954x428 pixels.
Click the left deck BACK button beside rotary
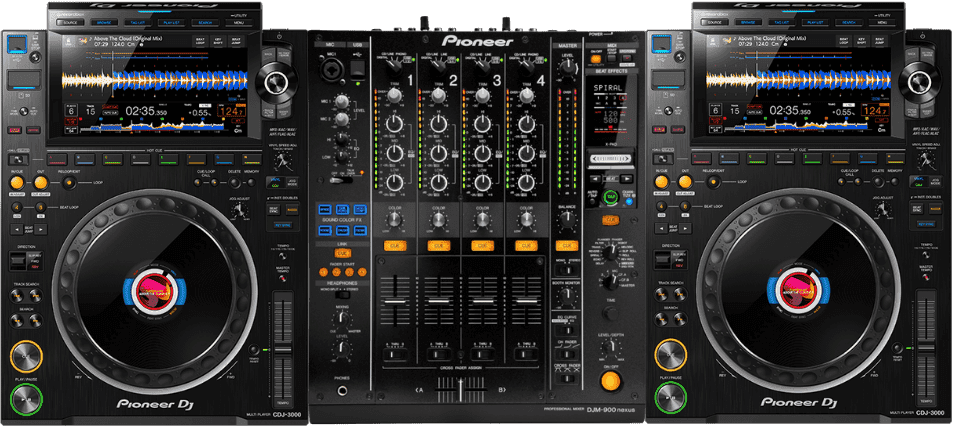(268, 55)
